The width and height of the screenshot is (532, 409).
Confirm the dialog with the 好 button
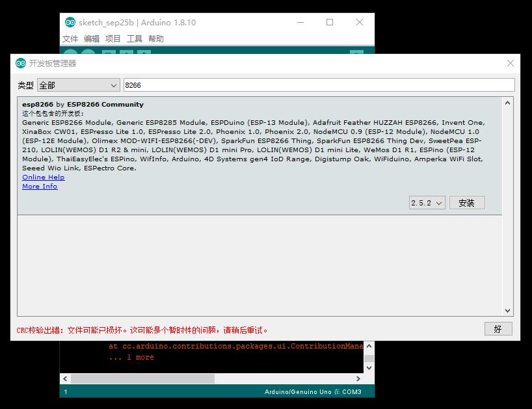pos(498,329)
